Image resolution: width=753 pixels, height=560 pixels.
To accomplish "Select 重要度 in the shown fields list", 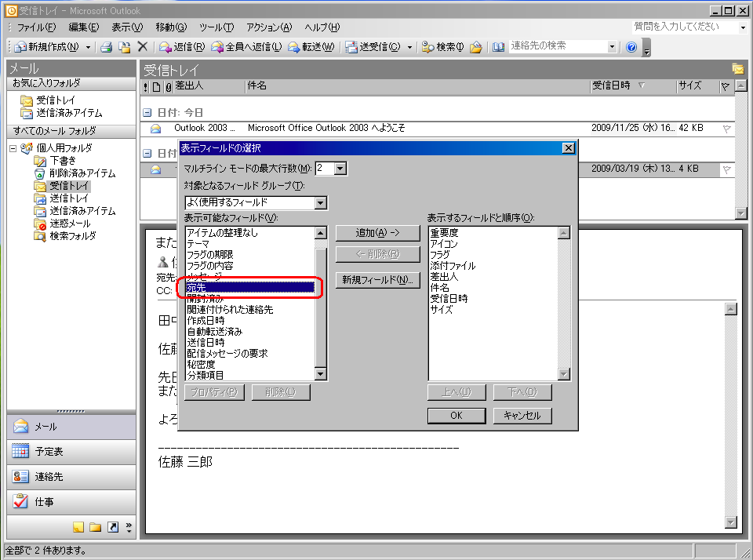I will [x=493, y=233].
